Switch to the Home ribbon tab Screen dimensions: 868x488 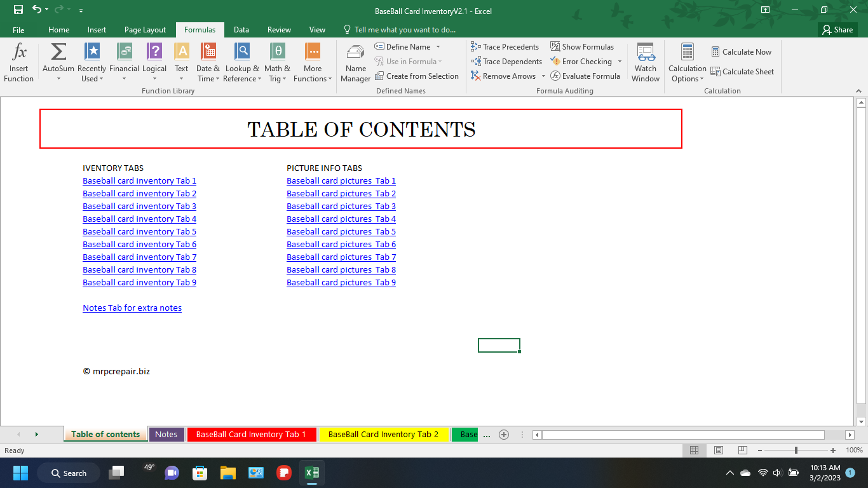(x=59, y=30)
